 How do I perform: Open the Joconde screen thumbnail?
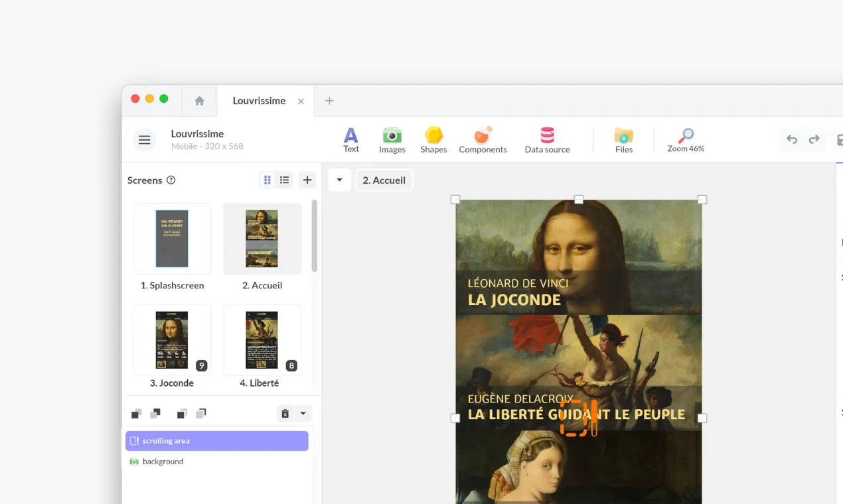pyautogui.click(x=172, y=340)
